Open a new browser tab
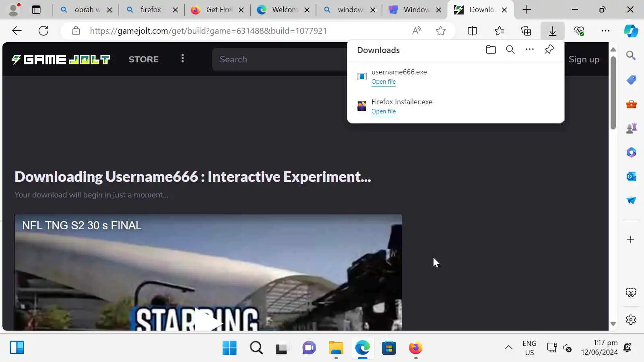 [526, 10]
